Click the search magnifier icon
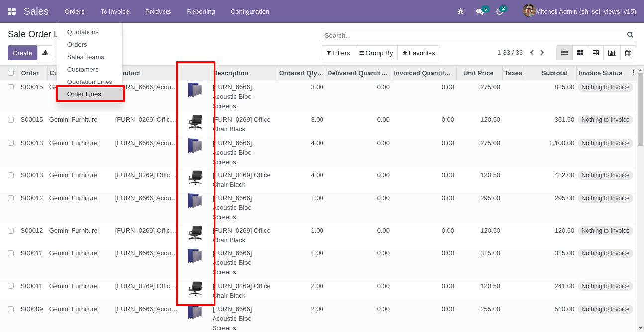The height and width of the screenshot is (332, 644). (x=630, y=35)
